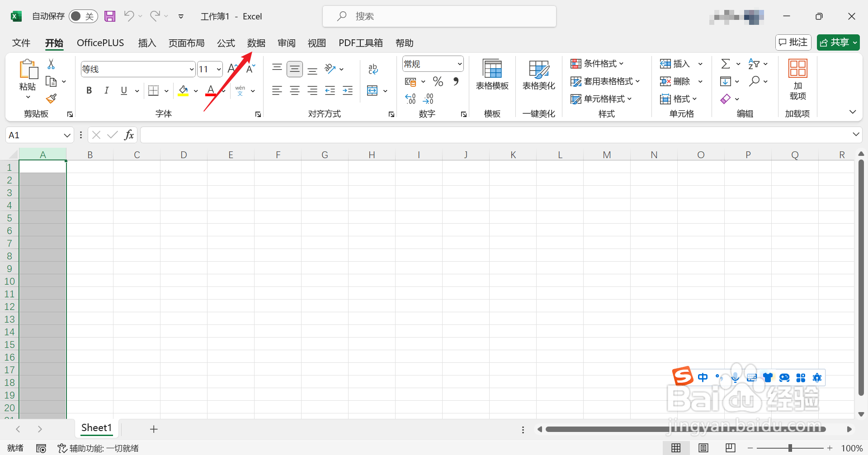Click the zoom slider handle
The width and height of the screenshot is (868, 455).
pyautogui.click(x=790, y=448)
